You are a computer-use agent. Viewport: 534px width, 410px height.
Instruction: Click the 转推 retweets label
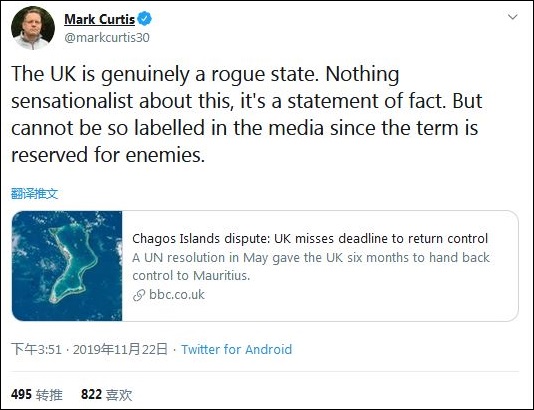[49, 395]
